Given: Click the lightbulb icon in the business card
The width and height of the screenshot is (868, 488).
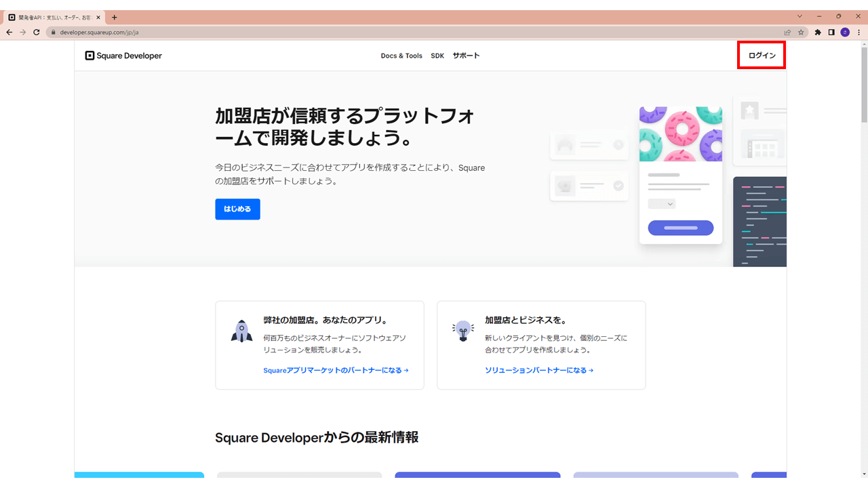Looking at the screenshot, I should pyautogui.click(x=463, y=331).
